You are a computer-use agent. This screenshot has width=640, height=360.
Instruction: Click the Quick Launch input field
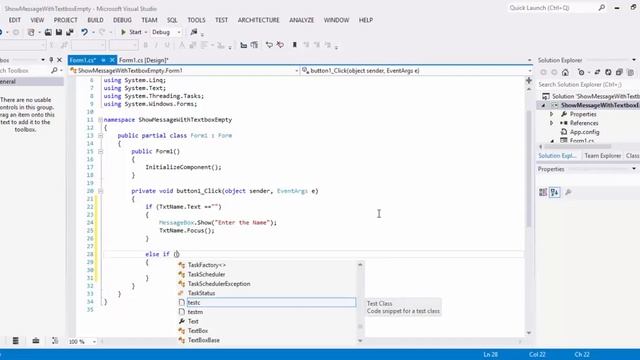(x=552, y=8)
